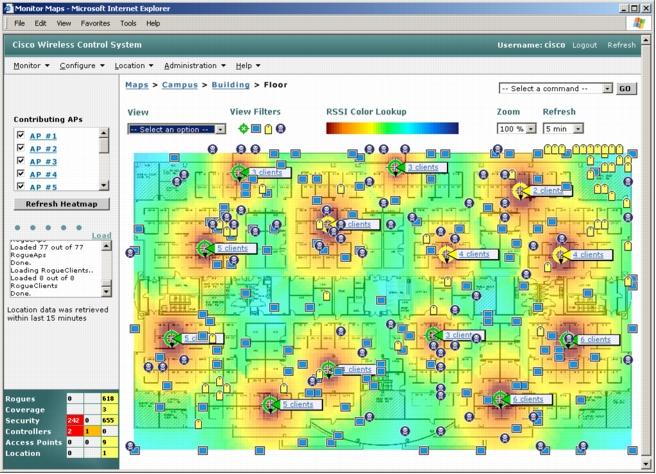Viewport: 656px width, 474px height.
Task: Click the yellow 655 Security alarm cell
Action: click(109, 420)
